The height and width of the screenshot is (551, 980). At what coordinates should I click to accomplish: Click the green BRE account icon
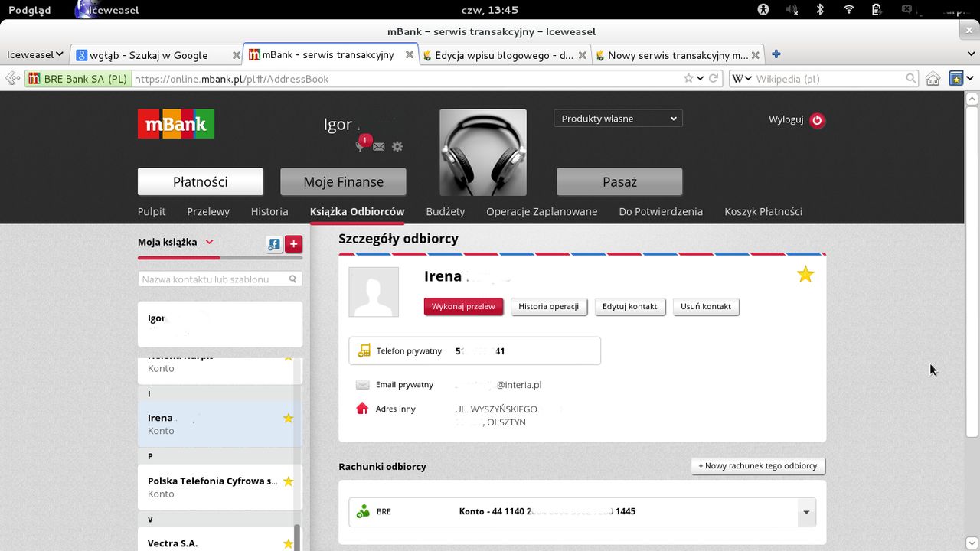click(363, 511)
